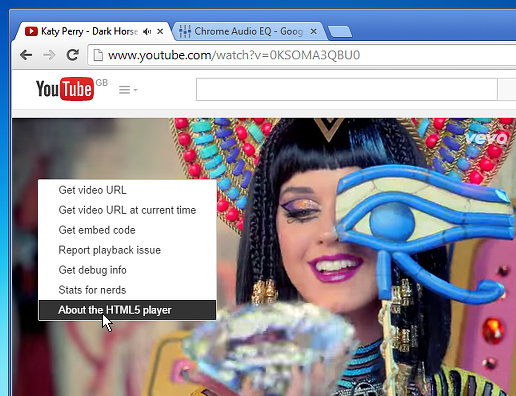Choose Get video URL at current time
The height and width of the screenshot is (396, 516).
point(127,210)
